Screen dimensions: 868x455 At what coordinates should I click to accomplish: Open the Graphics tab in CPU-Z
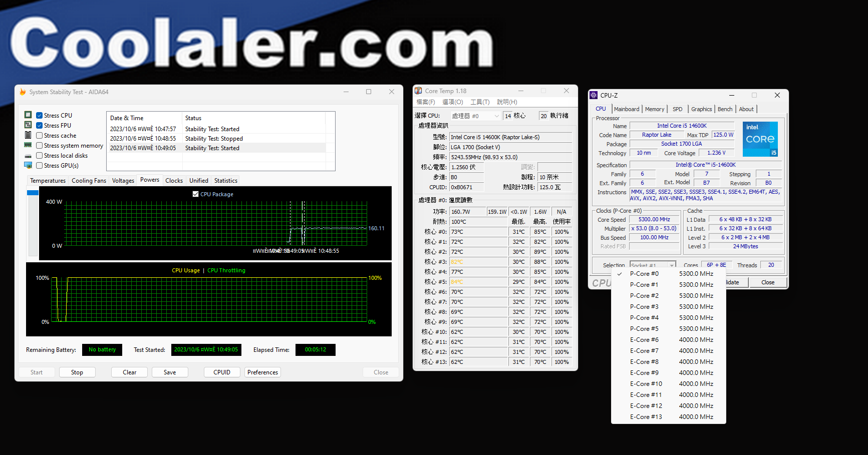point(701,109)
